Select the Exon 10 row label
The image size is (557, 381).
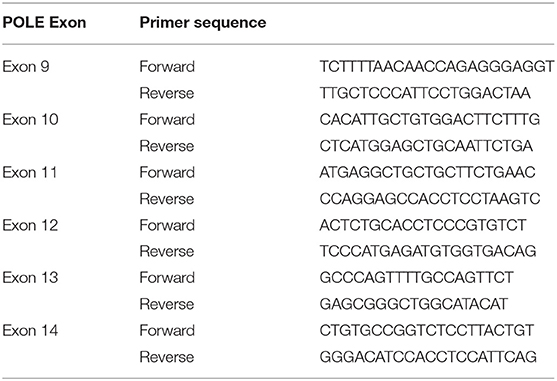(x=30, y=119)
